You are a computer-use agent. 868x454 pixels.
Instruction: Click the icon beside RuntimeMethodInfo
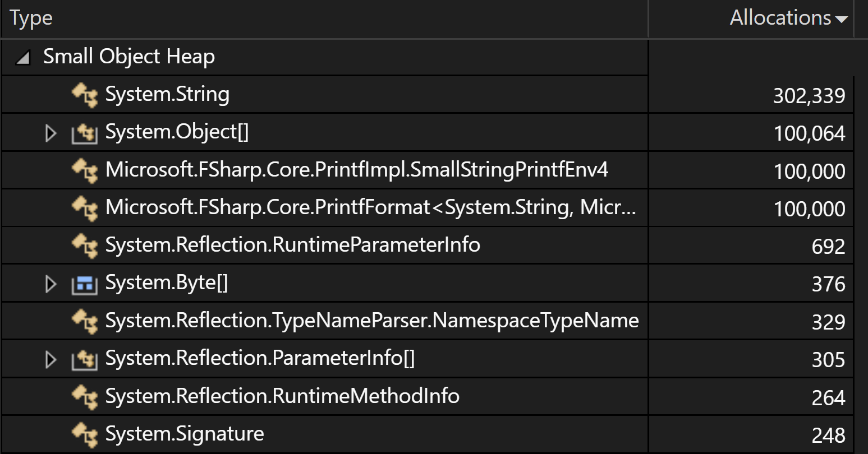tap(86, 396)
